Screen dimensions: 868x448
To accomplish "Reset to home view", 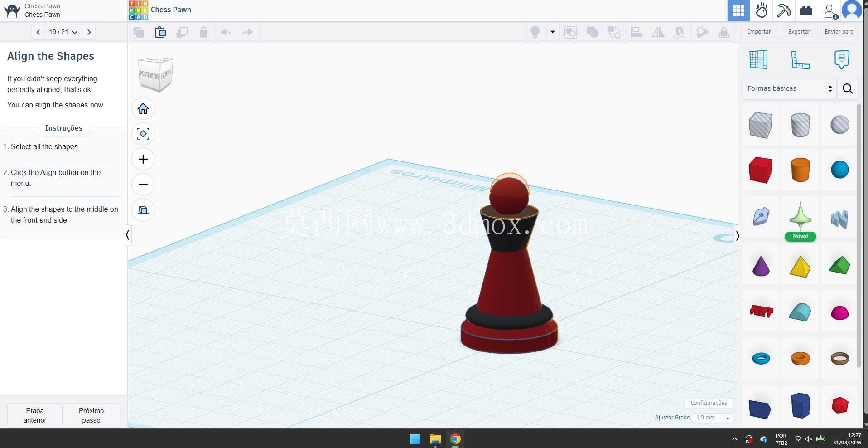I will pyautogui.click(x=143, y=109).
